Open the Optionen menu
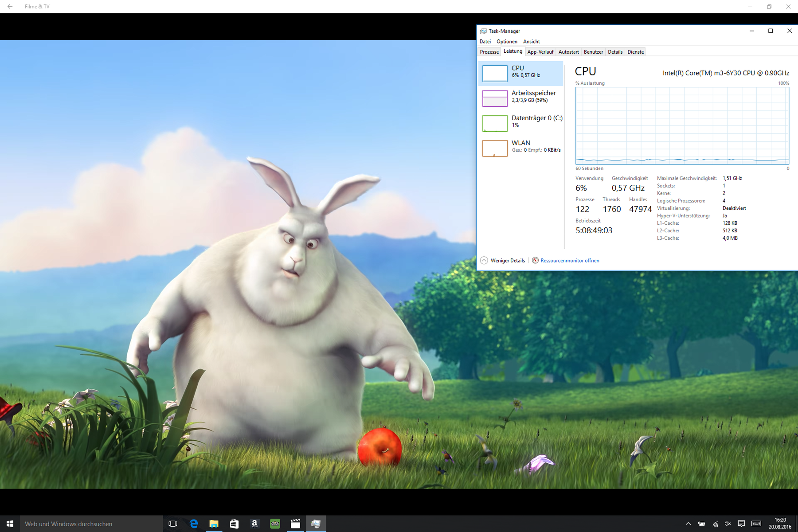This screenshot has height=532, width=798. point(507,41)
